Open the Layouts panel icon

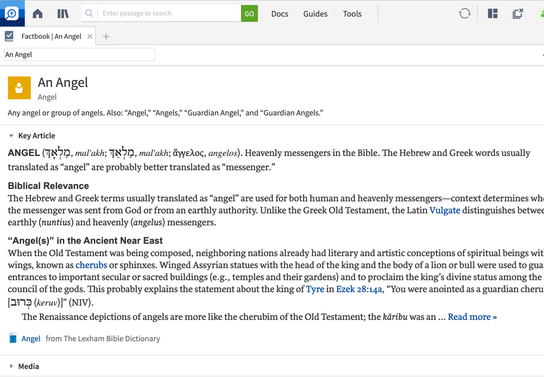[493, 14]
